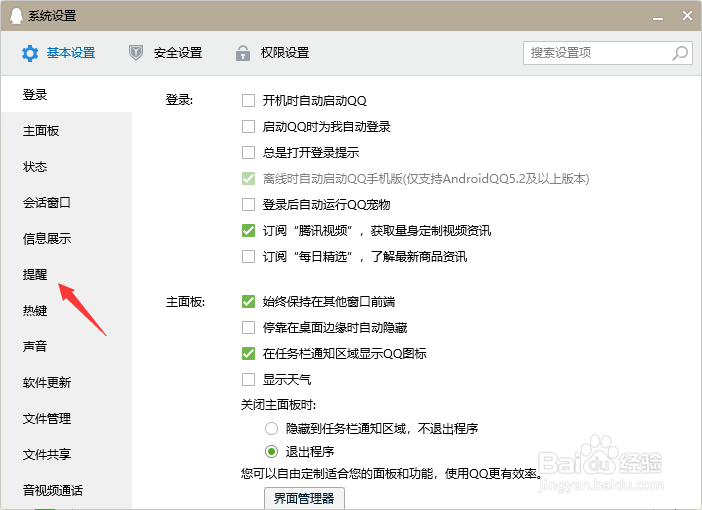
Task: Go to 提醒 in the sidebar
Action: [x=66, y=274]
